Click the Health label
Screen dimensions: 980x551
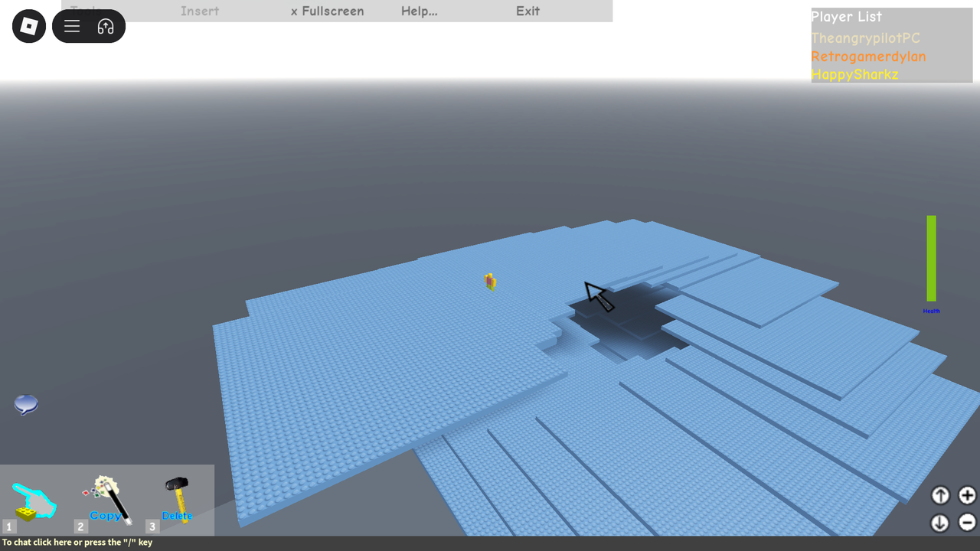[932, 311]
